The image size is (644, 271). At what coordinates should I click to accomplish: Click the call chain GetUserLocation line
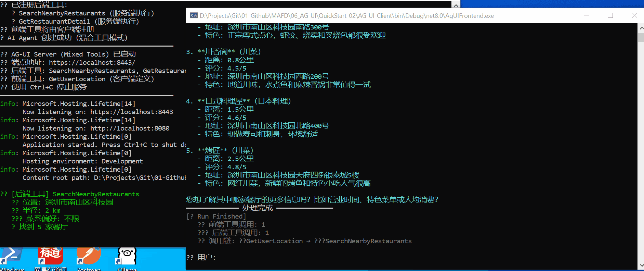(305, 241)
